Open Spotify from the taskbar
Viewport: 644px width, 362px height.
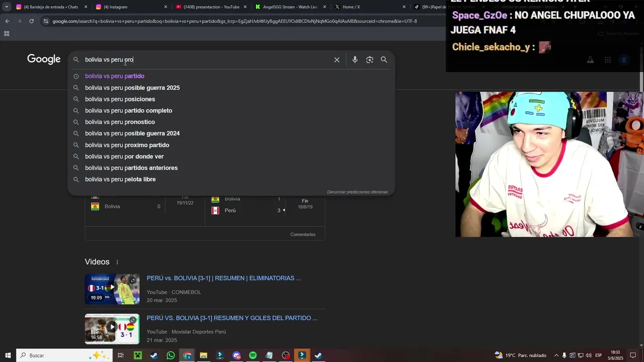pos(253,355)
